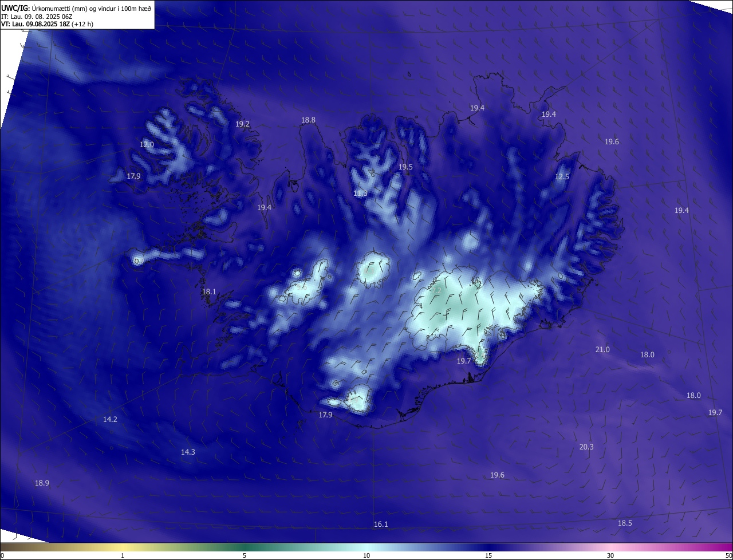This screenshot has height=560, width=733.
Task: Select the 18.8 value label
Action: coord(309,120)
